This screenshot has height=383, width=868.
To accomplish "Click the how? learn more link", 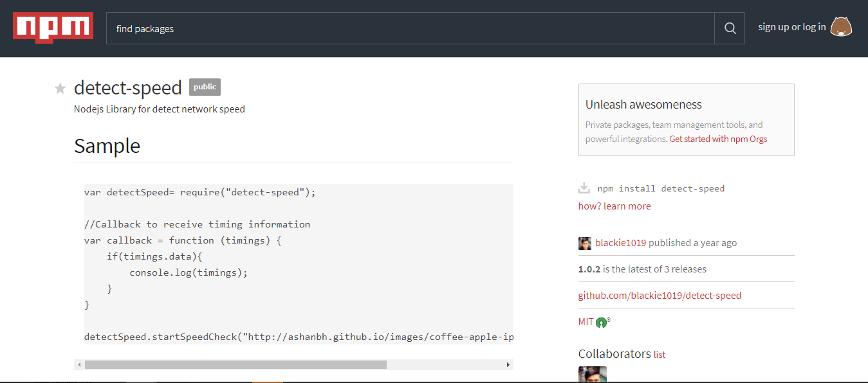I will (614, 206).
